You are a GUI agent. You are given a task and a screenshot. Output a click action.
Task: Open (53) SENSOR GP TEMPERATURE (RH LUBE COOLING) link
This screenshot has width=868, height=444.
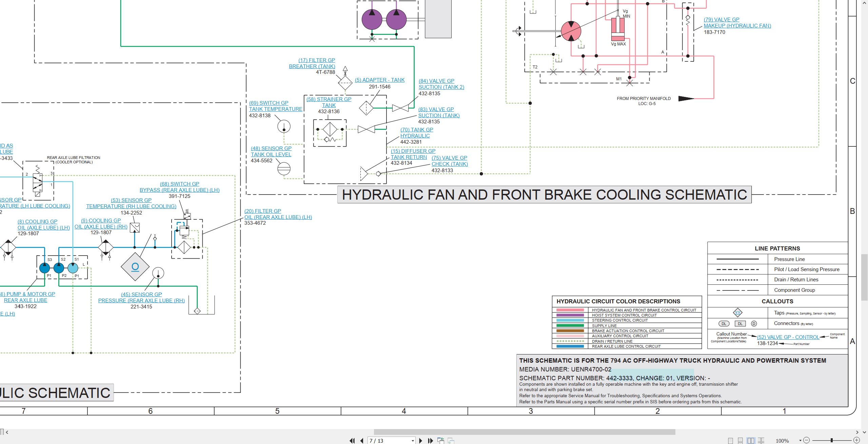(x=131, y=203)
